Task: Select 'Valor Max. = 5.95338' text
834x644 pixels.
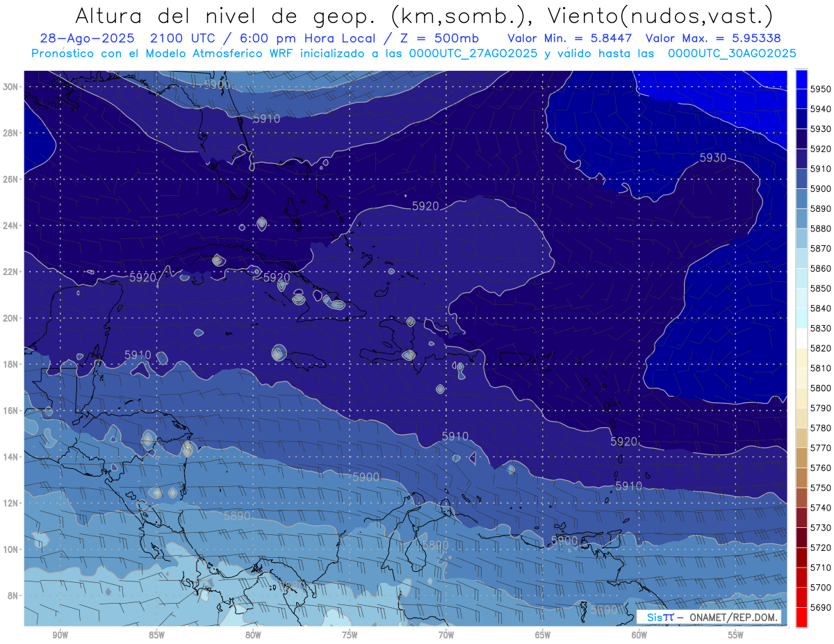Action: (712, 38)
